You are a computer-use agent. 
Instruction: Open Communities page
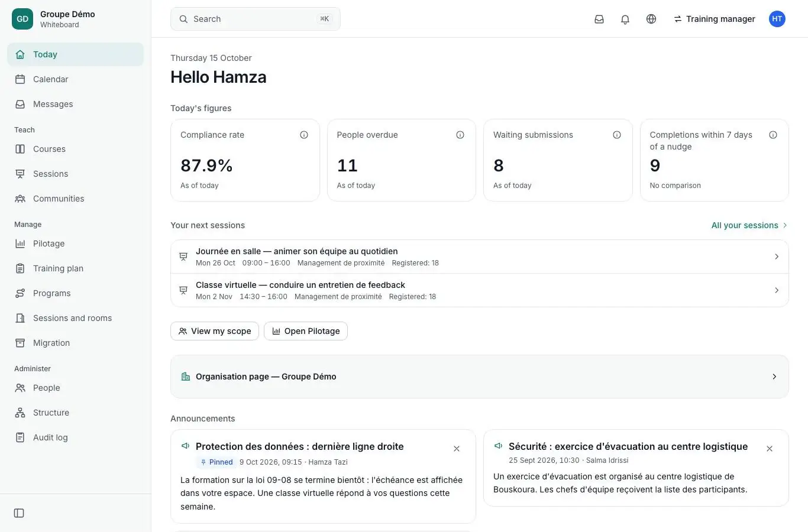[75, 199]
